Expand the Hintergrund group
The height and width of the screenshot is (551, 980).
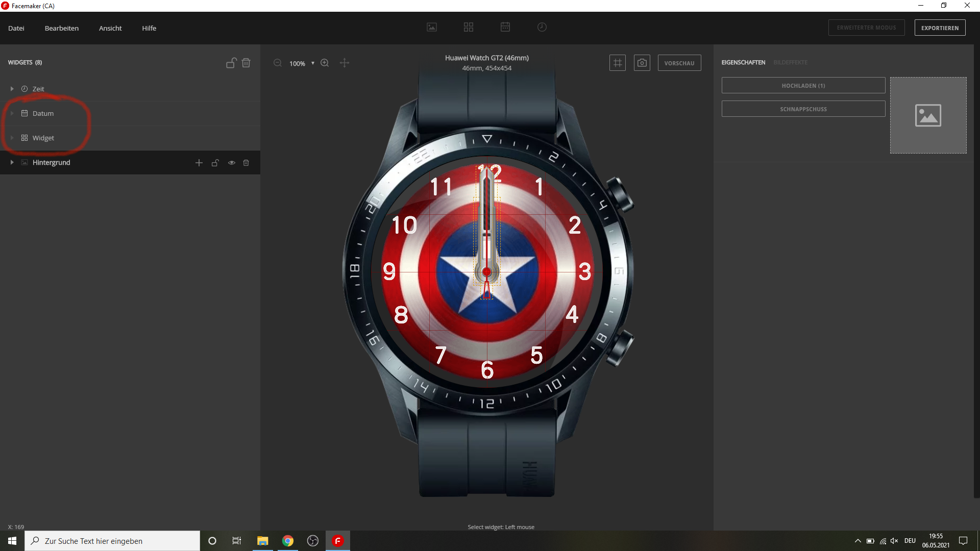click(12, 162)
